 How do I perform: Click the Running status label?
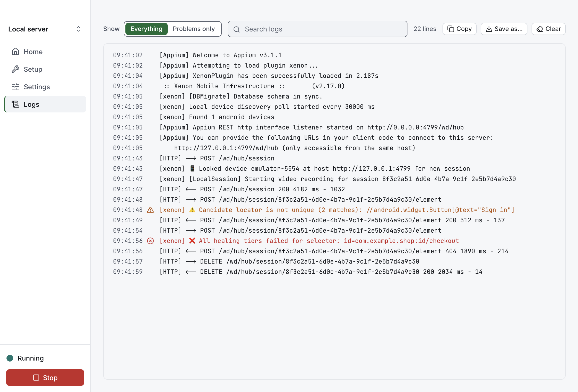[x=31, y=358]
